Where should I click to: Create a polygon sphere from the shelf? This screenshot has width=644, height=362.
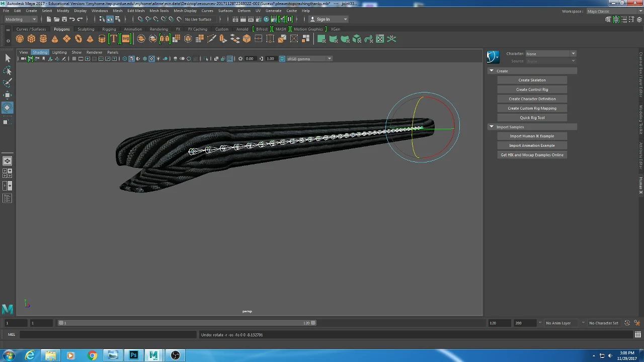tap(20, 39)
